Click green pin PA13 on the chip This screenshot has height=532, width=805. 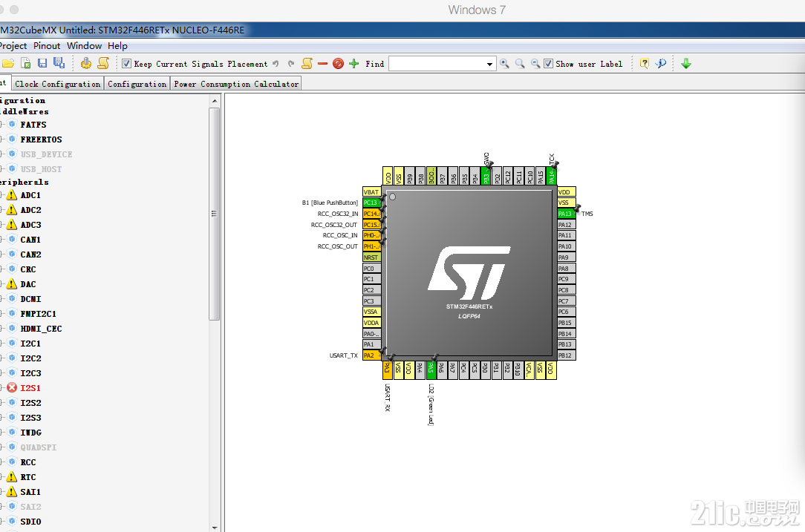coord(567,214)
